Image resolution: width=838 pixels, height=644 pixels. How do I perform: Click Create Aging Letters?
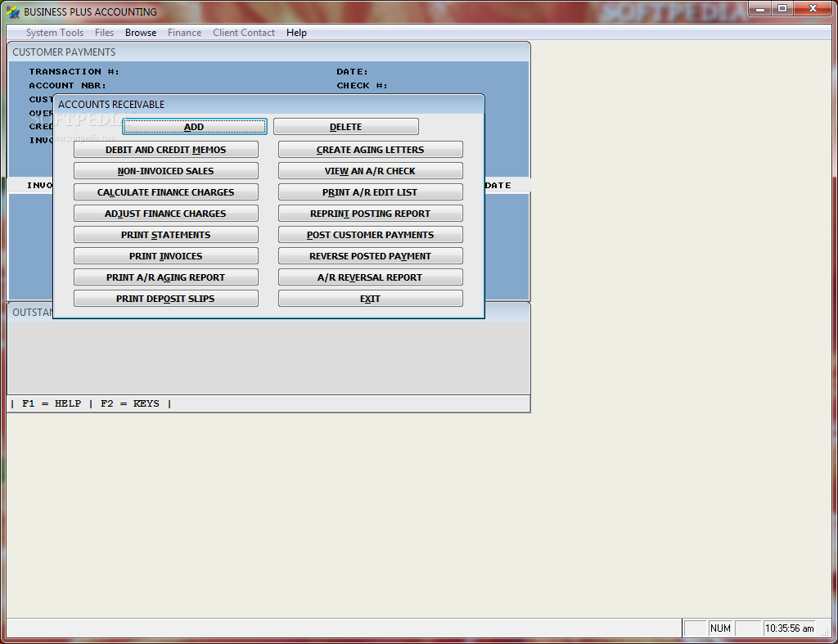click(x=371, y=150)
